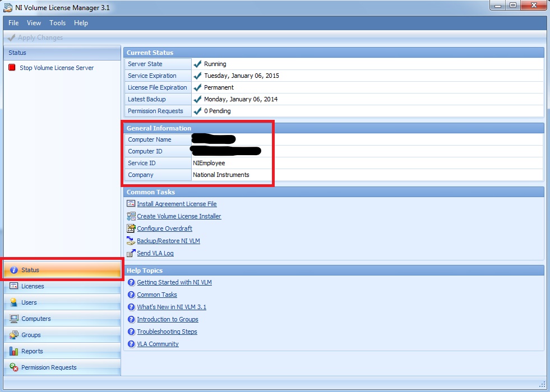The height and width of the screenshot is (392, 550).
Task: Open the Computers section
Action: (x=62, y=319)
